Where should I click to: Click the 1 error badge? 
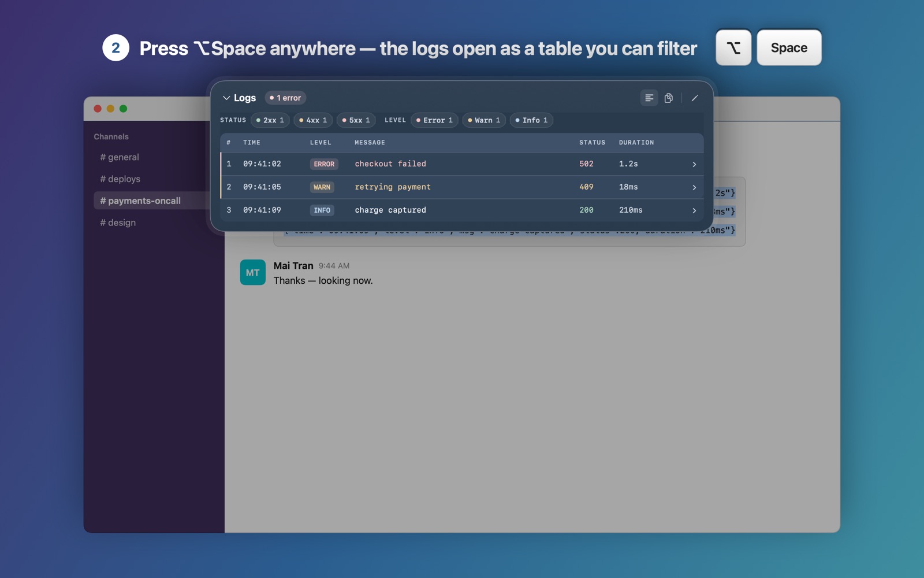pos(285,98)
